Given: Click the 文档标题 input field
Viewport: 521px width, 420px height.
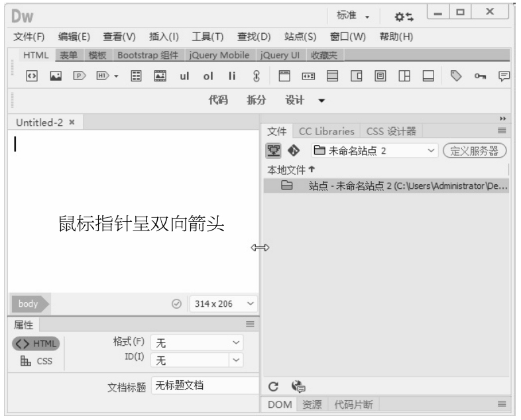Looking at the screenshot, I should [x=204, y=386].
